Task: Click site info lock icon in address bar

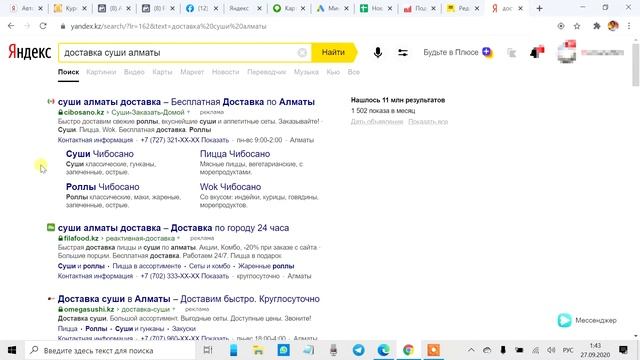Action: [x=62, y=26]
